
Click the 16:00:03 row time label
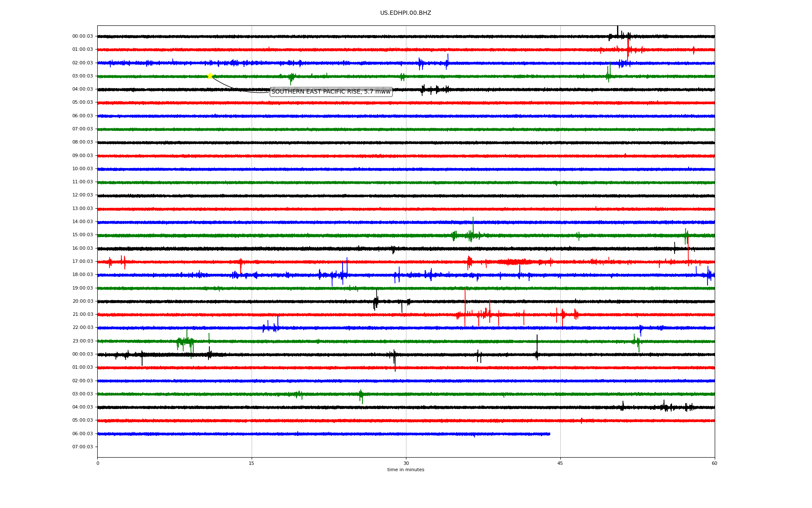[x=82, y=248]
